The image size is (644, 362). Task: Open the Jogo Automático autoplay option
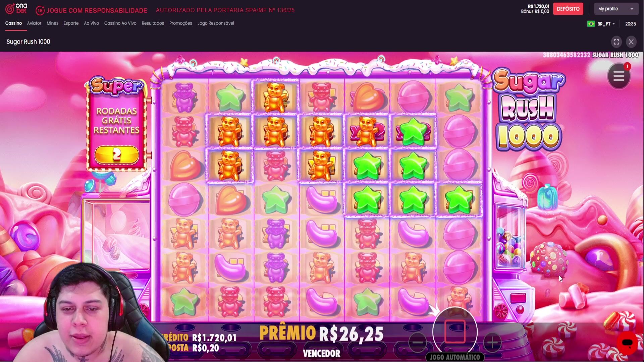[455, 357]
